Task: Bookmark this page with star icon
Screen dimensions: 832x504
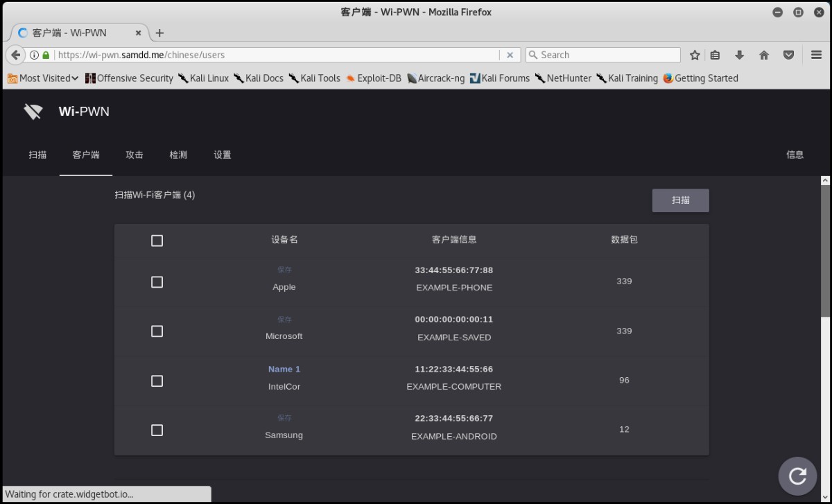Action: point(695,55)
